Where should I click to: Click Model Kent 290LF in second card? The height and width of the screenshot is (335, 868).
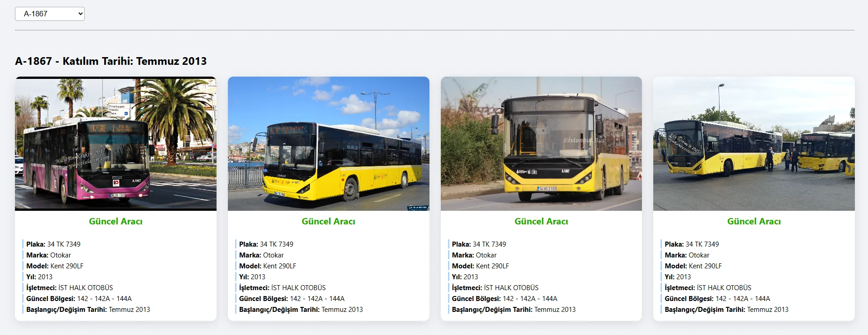[268, 266]
